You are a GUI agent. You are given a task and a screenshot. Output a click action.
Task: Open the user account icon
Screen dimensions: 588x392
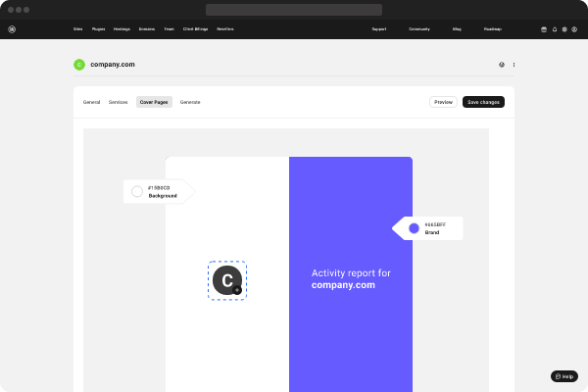click(x=575, y=29)
